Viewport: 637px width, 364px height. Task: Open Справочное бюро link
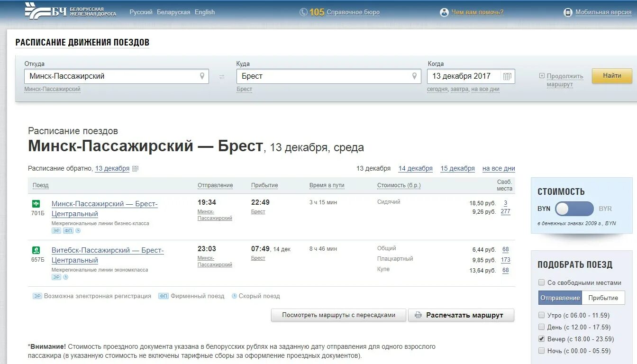click(353, 12)
